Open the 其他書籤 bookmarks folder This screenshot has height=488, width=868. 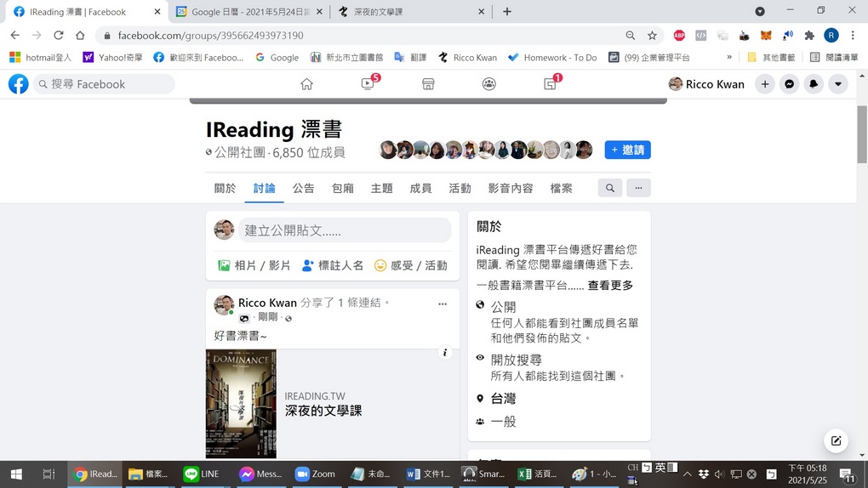(x=771, y=57)
